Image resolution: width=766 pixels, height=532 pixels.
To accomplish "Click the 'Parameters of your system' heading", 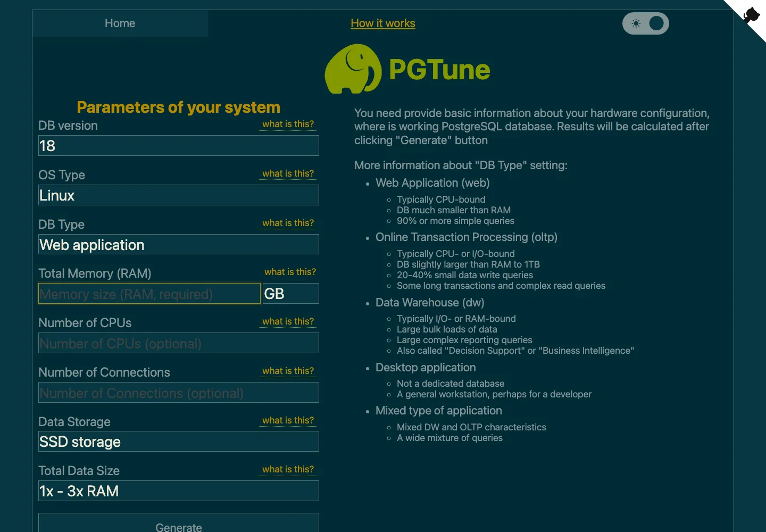I will [179, 107].
